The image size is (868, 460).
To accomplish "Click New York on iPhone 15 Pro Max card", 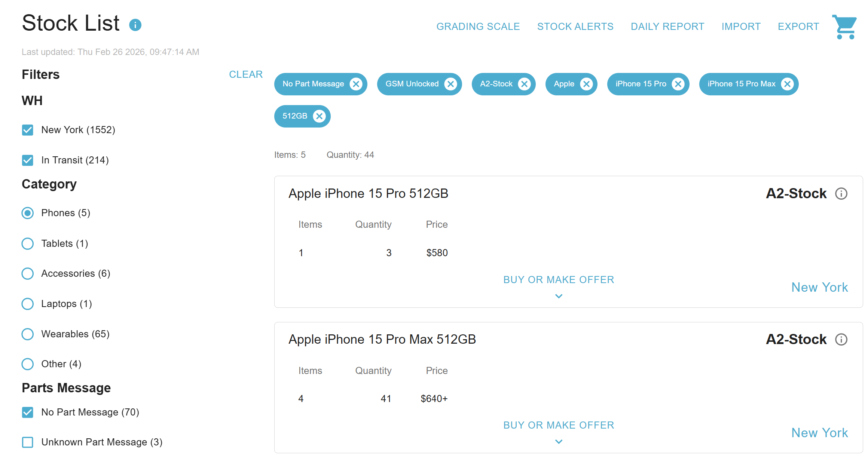I will click(820, 433).
